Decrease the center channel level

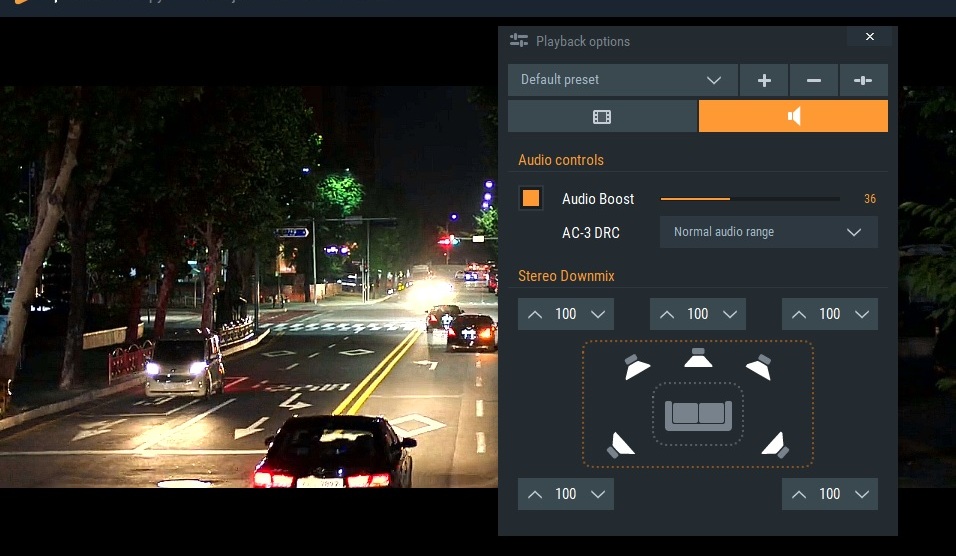729,314
